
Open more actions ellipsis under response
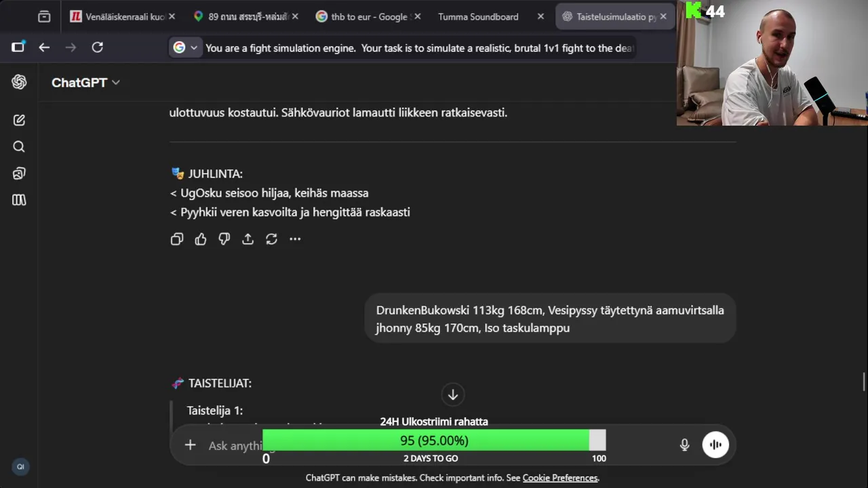point(295,239)
